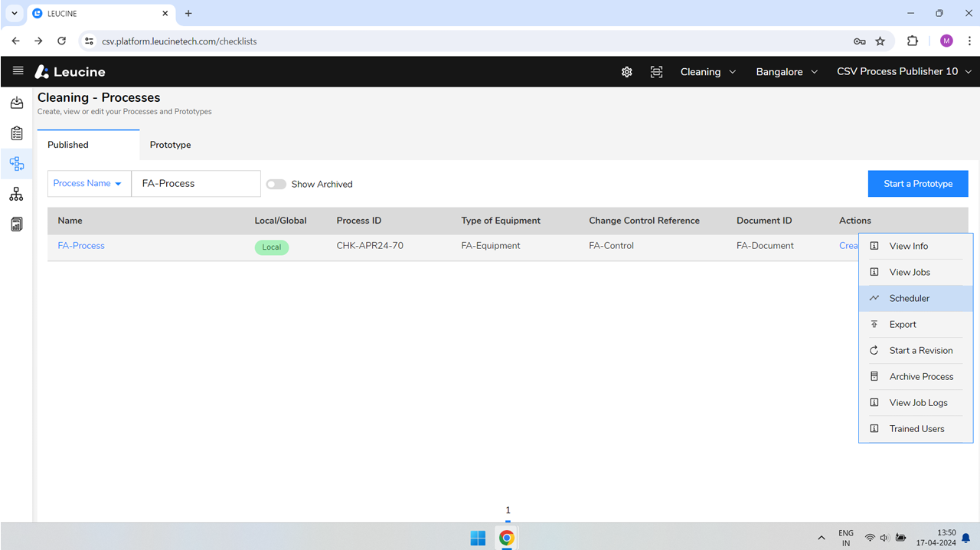980x550 pixels.
Task: Click Start a Prototype button
Action: click(x=918, y=184)
